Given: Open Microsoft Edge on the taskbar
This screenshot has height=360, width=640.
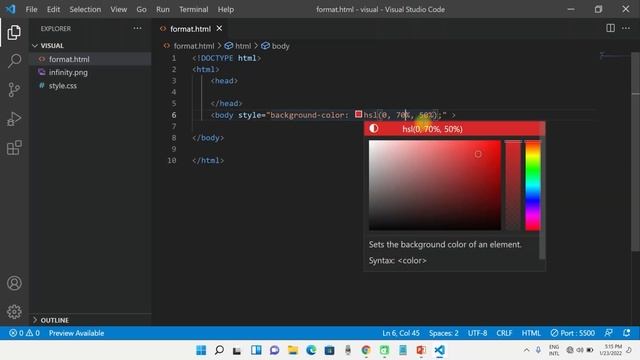Looking at the screenshot, I should [x=311, y=350].
